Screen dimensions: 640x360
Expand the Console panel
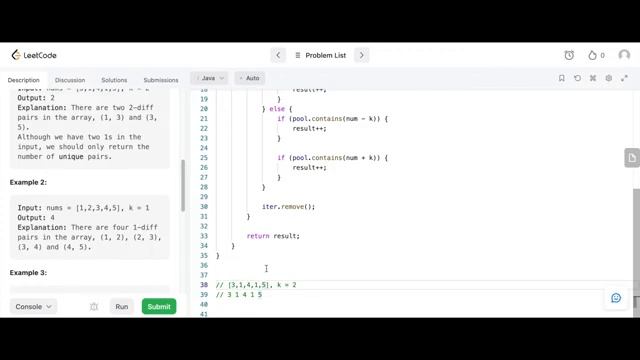tap(33, 307)
